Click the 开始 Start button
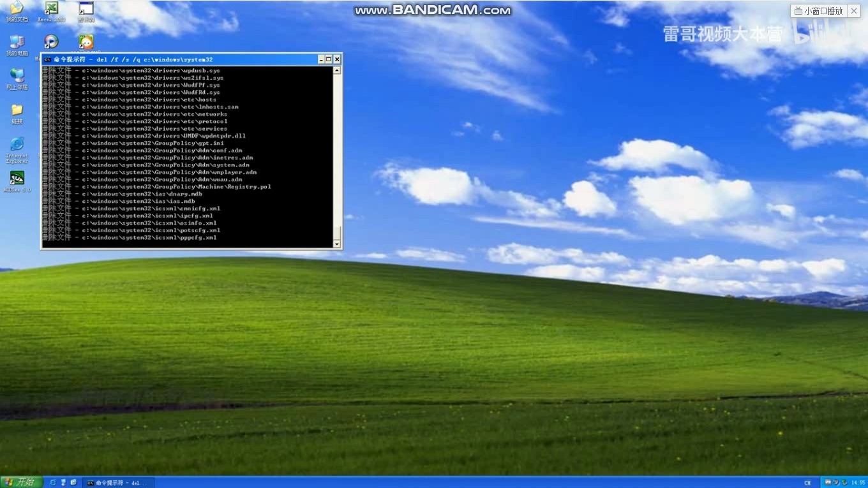 [21, 482]
